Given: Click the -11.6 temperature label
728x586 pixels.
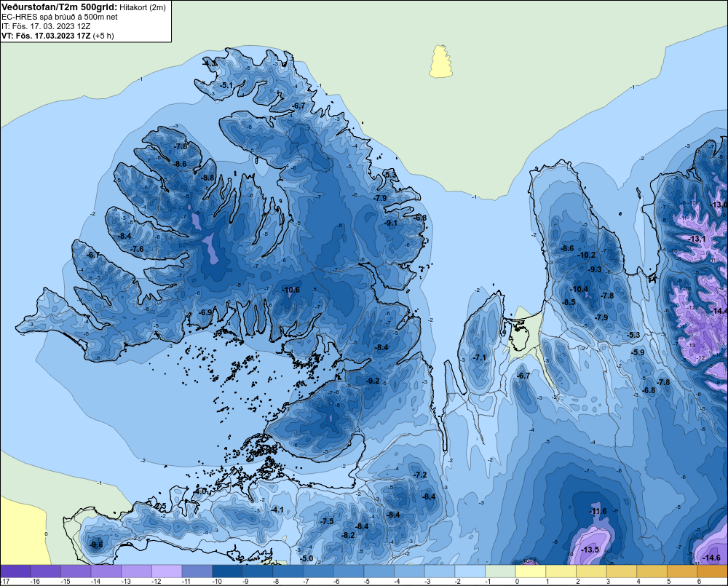Looking at the screenshot, I should [x=598, y=511].
